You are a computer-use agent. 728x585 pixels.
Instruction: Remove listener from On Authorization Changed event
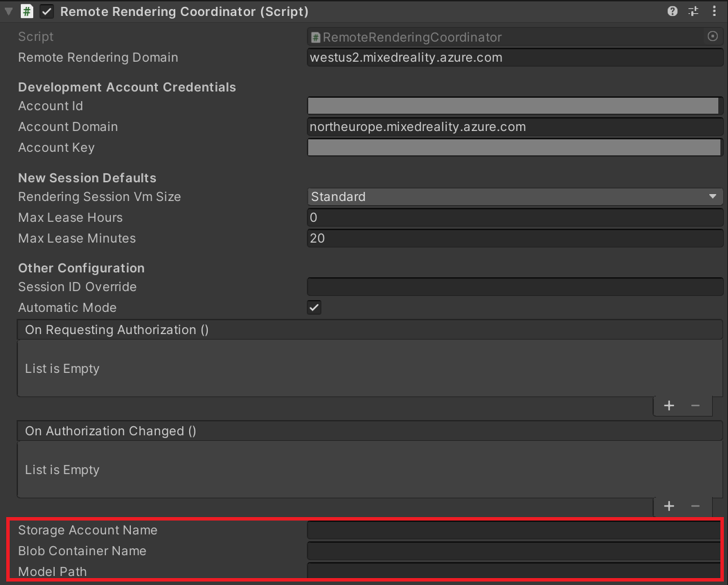(x=695, y=506)
